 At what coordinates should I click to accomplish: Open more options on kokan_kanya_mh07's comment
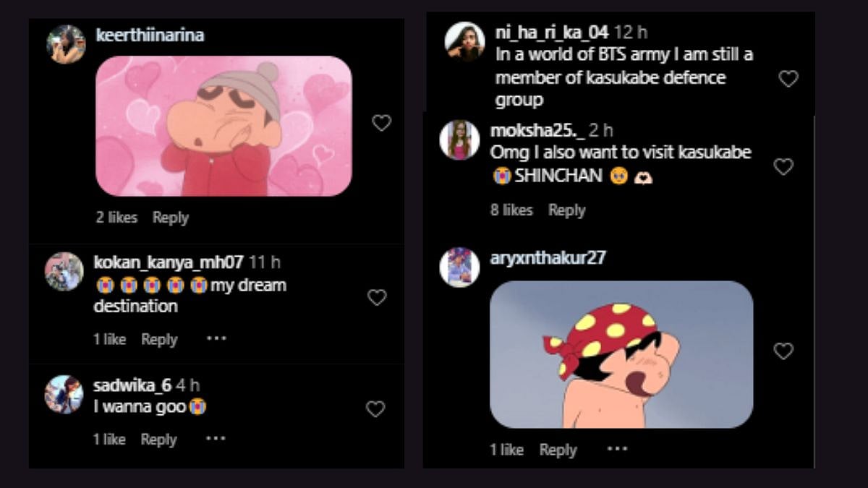216,338
